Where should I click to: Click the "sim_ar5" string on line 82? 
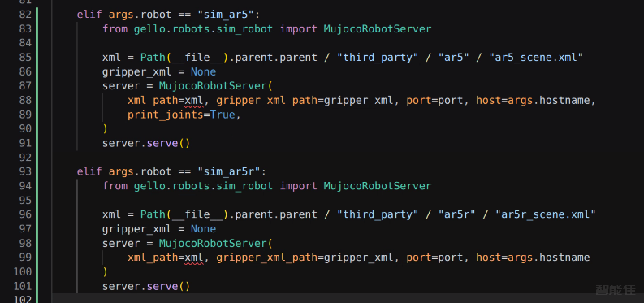pyautogui.click(x=225, y=15)
